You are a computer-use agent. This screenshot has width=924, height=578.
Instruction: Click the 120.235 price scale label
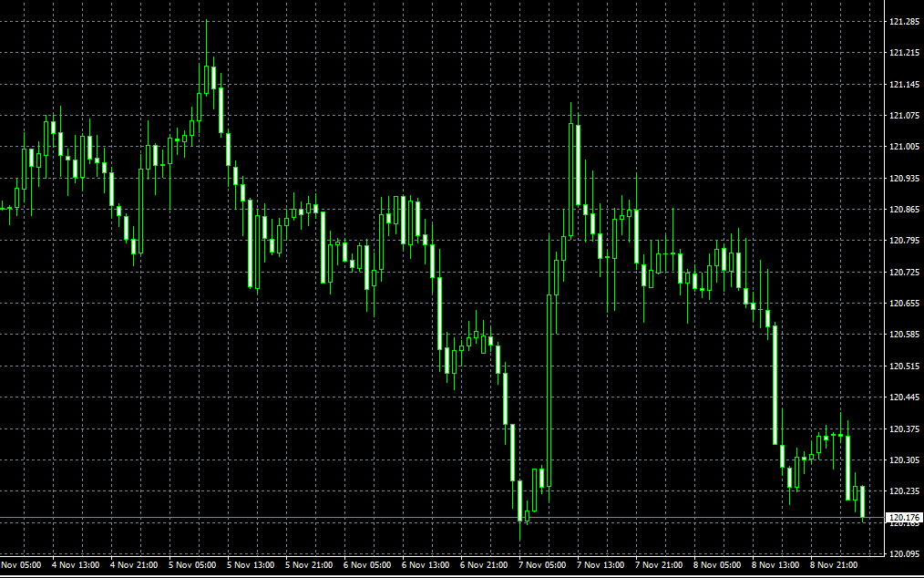point(905,491)
